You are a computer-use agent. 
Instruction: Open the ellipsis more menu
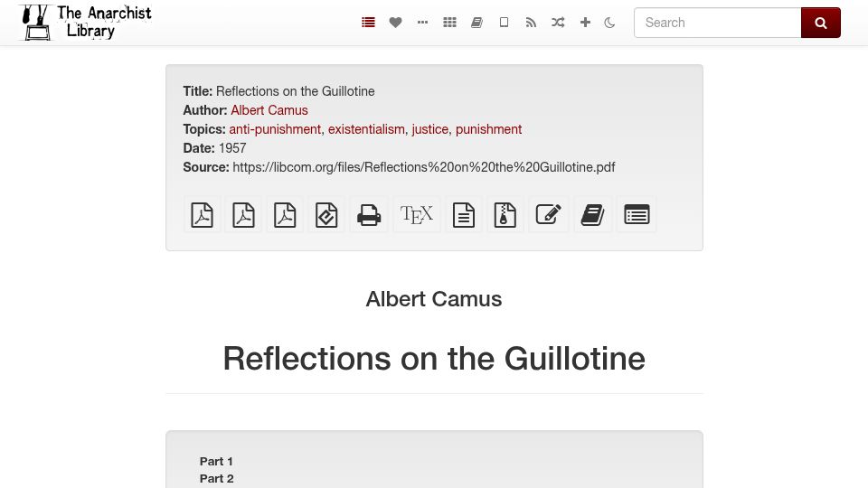(422, 23)
